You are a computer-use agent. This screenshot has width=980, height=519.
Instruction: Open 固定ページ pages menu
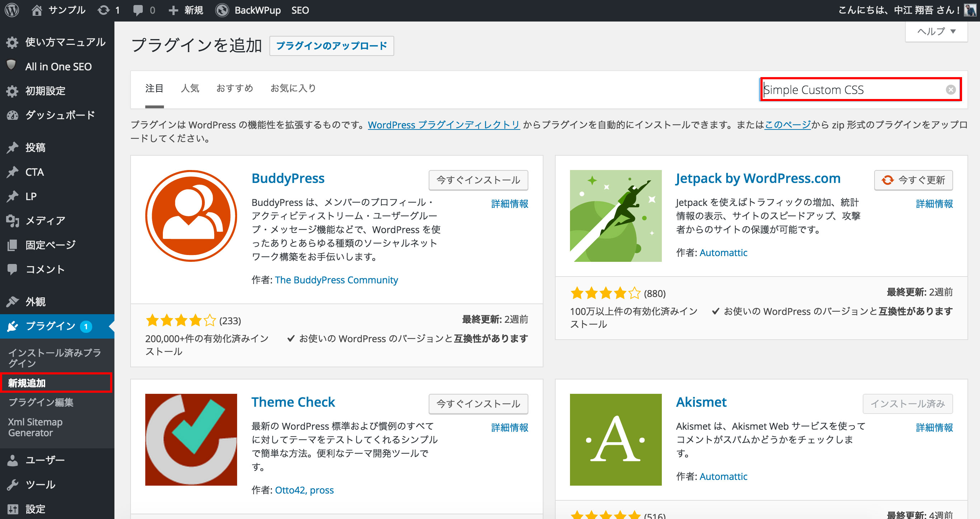[57, 245]
